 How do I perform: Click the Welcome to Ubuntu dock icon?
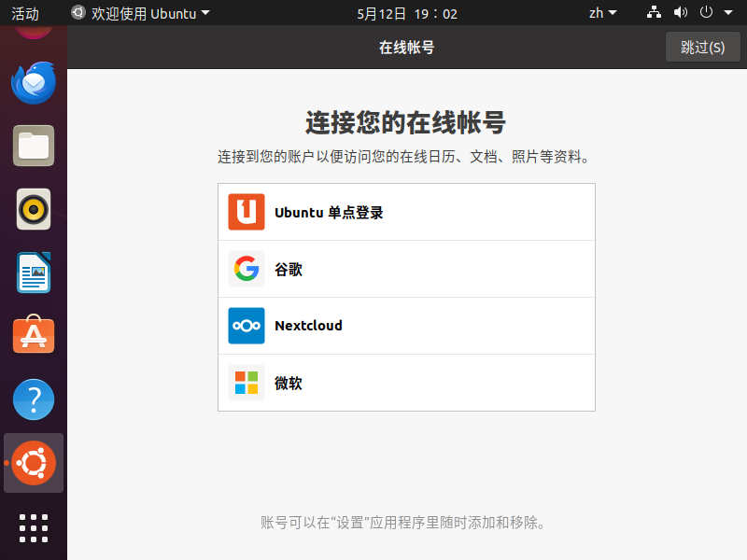(x=34, y=463)
